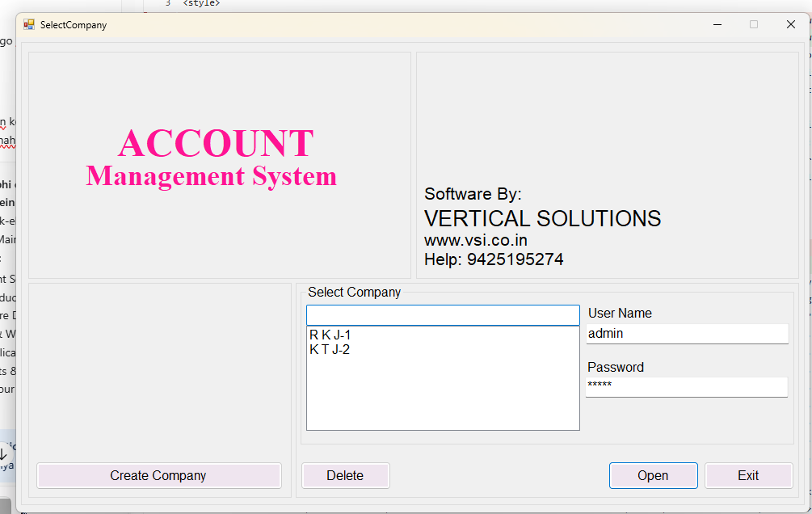Click the www.vsi.co.in website text
This screenshot has width=812, height=514.
coord(475,240)
